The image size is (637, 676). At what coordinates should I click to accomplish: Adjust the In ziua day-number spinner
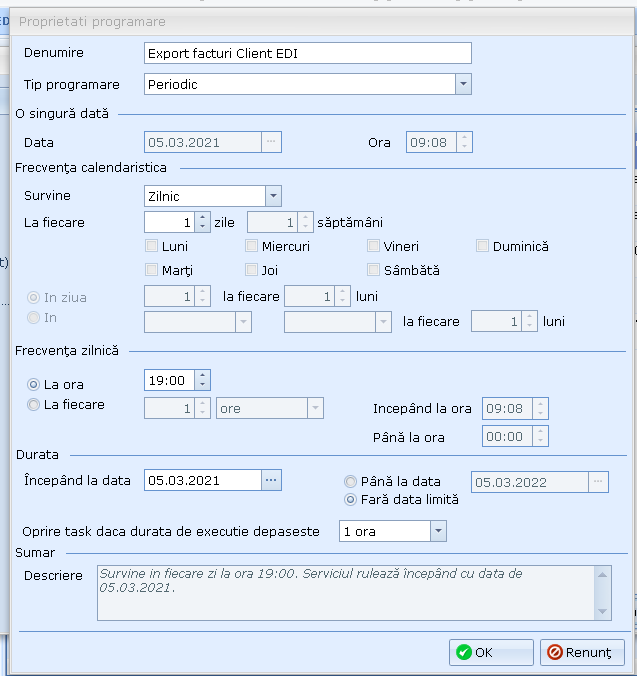pos(203,296)
